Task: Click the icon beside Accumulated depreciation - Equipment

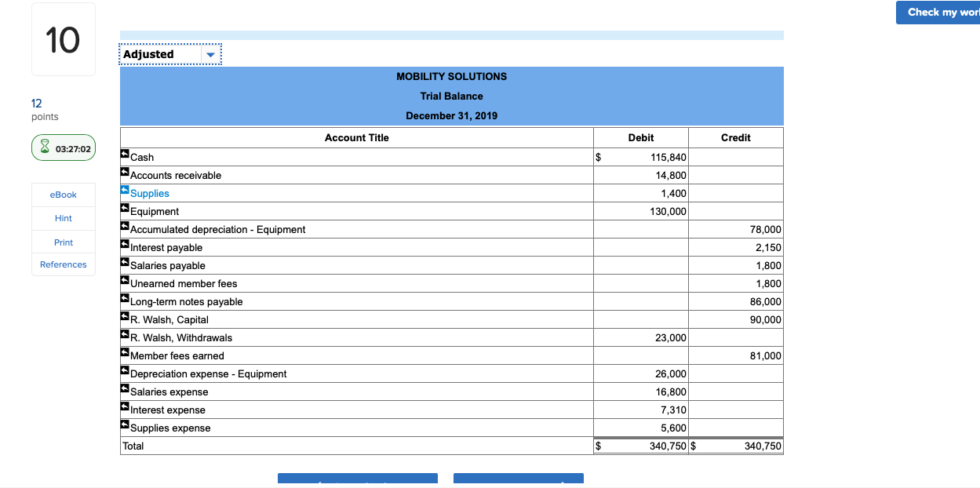Action: point(123,225)
